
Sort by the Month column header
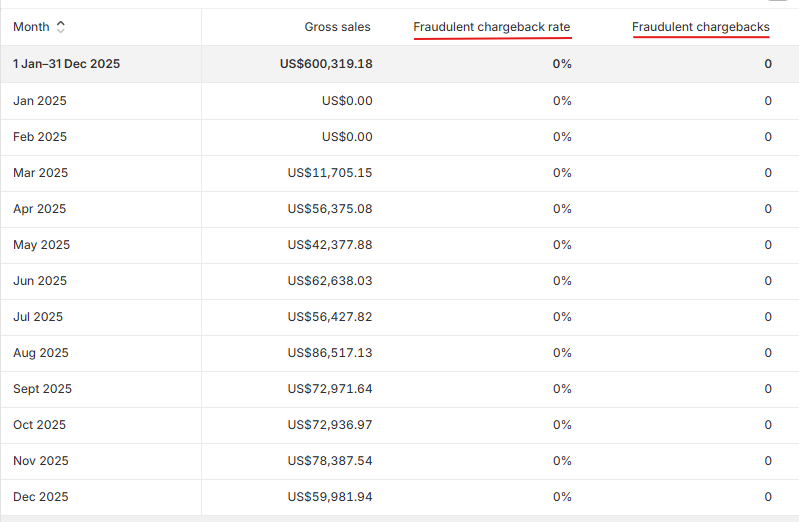click(32, 27)
